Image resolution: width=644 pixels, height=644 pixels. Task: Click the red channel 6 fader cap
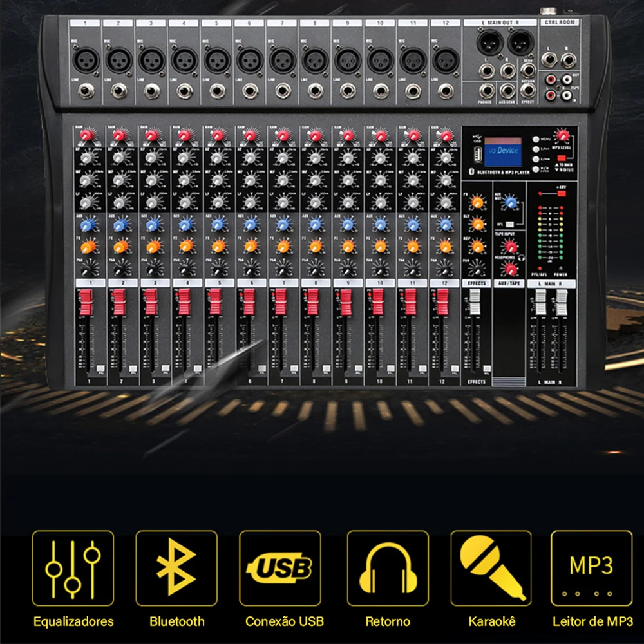click(249, 302)
